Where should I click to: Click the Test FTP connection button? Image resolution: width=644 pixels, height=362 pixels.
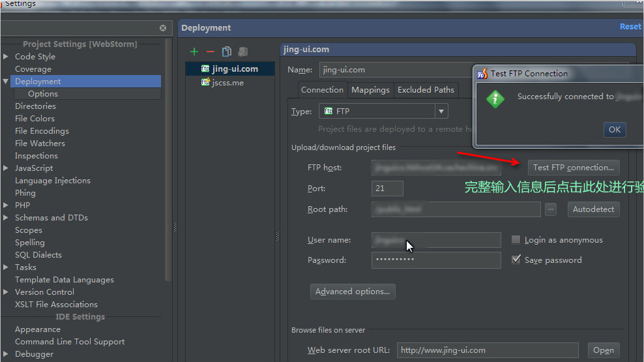coord(573,168)
